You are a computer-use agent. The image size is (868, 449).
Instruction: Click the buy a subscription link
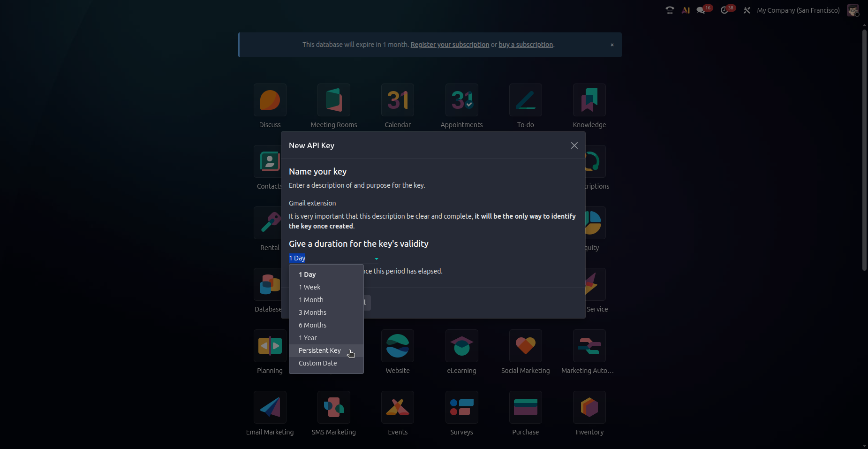pyautogui.click(x=526, y=45)
